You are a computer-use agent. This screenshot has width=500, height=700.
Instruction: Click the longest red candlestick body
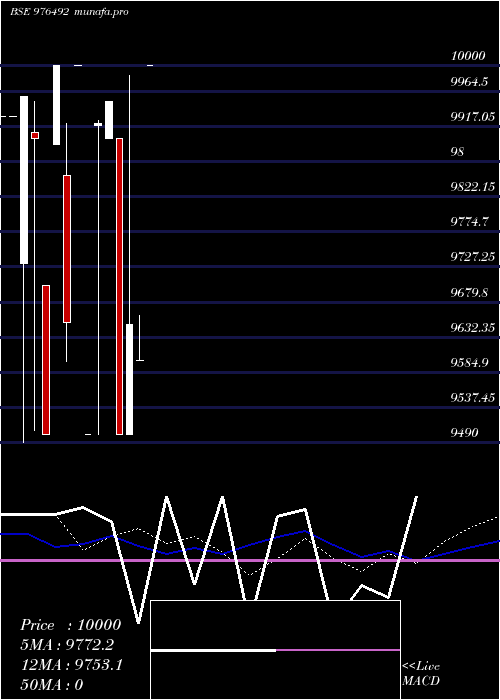(119, 286)
